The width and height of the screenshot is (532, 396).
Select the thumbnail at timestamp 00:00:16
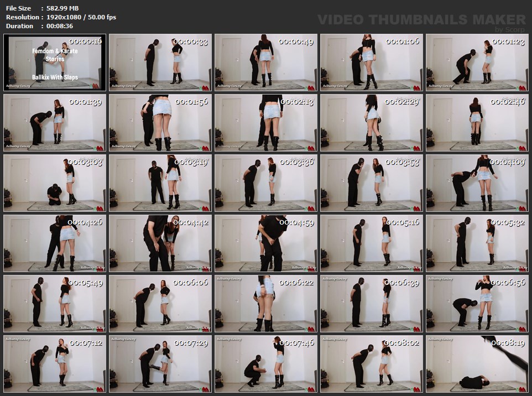click(x=55, y=62)
